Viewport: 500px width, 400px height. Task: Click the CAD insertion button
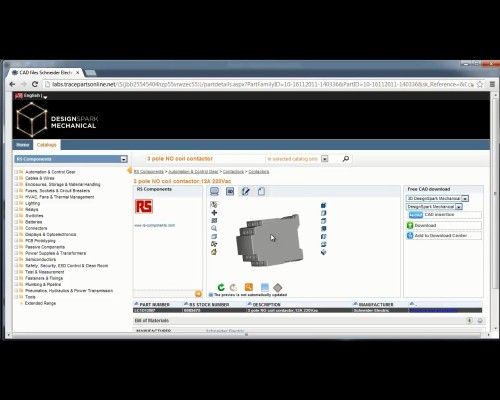pyautogui.click(x=445, y=215)
